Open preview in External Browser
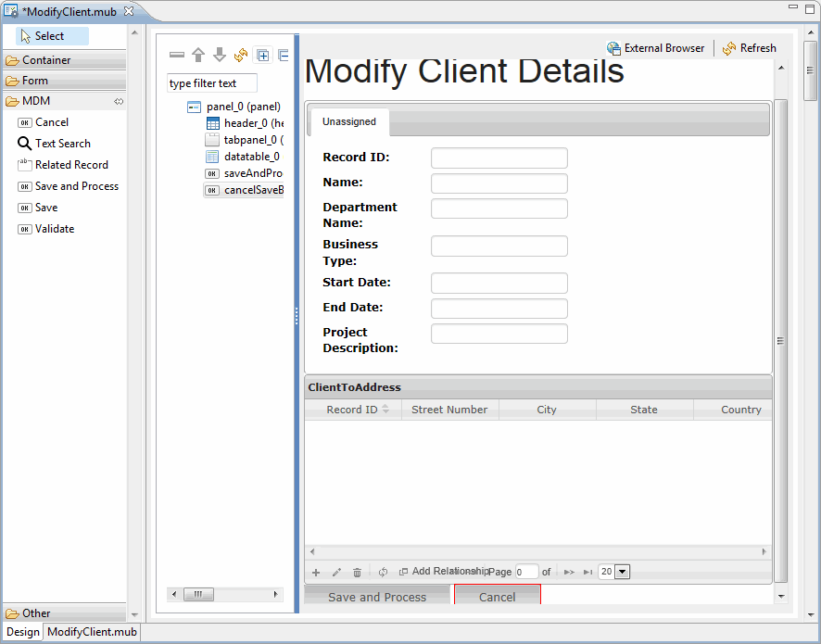This screenshot has width=821, height=644. coord(655,48)
